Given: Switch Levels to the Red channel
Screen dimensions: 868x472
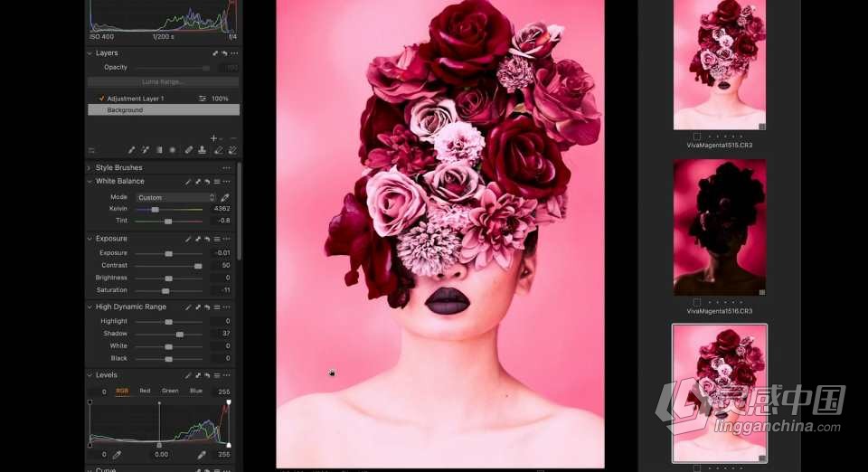Looking at the screenshot, I should (x=145, y=392).
